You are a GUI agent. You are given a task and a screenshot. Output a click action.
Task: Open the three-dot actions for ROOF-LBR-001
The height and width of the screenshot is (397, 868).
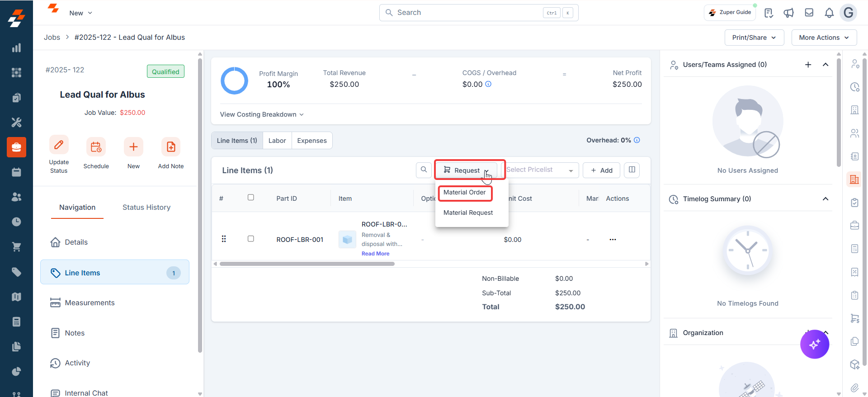point(613,240)
